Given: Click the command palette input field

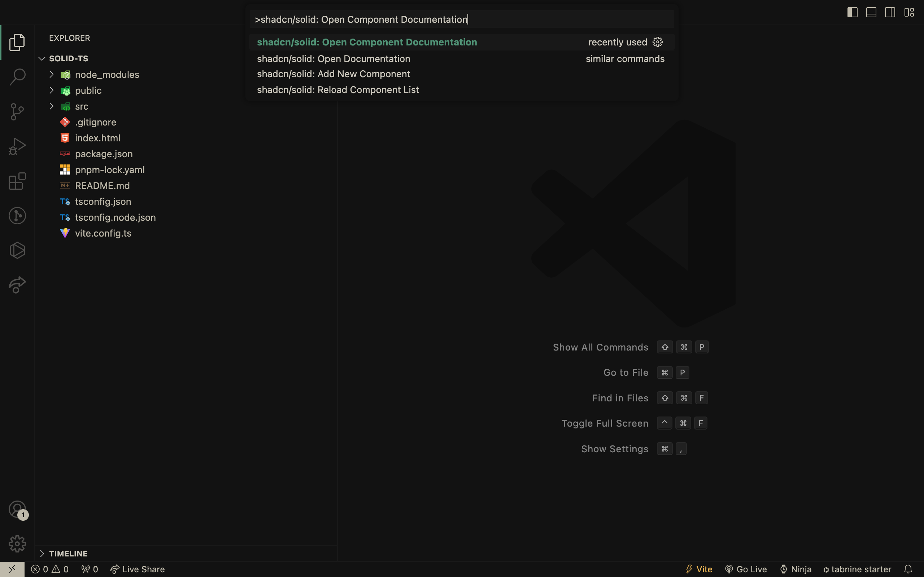Looking at the screenshot, I should point(461,19).
